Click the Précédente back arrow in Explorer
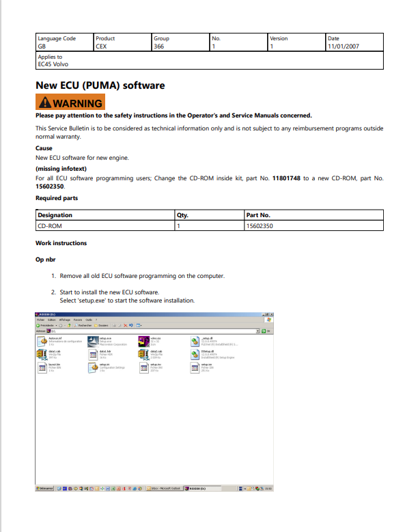Viewport: 418px width, 532px height. point(38,325)
